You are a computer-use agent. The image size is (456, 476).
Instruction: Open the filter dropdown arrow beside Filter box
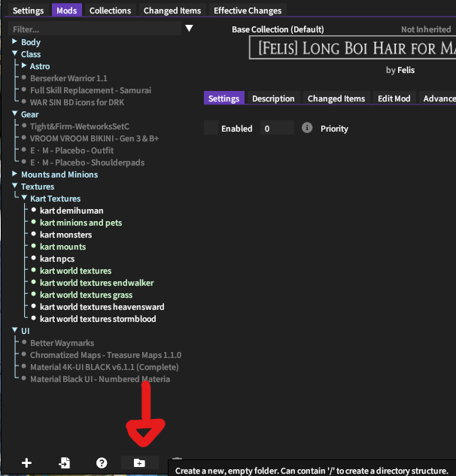[190, 29]
